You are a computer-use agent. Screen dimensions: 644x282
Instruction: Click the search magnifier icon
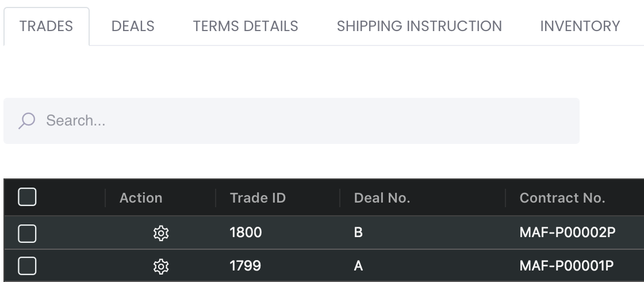point(26,121)
